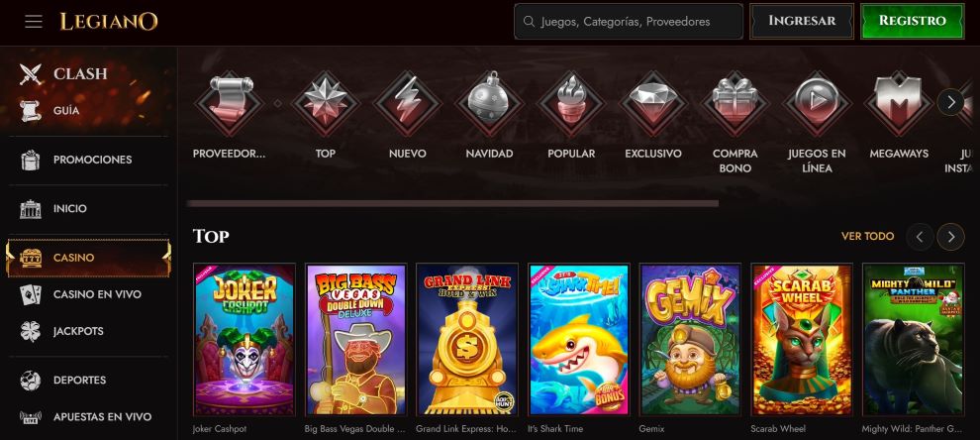Click the green Registro button

tap(913, 21)
